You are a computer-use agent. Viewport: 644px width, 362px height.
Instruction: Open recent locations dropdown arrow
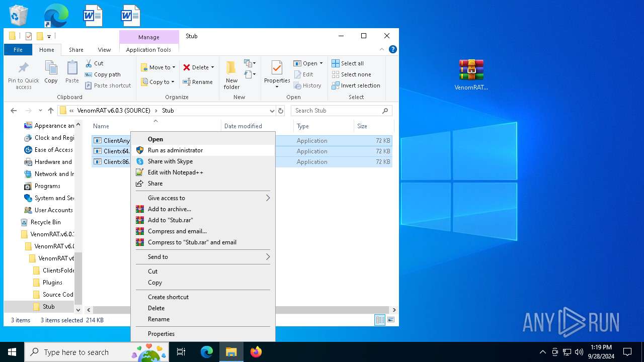[x=40, y=111]
